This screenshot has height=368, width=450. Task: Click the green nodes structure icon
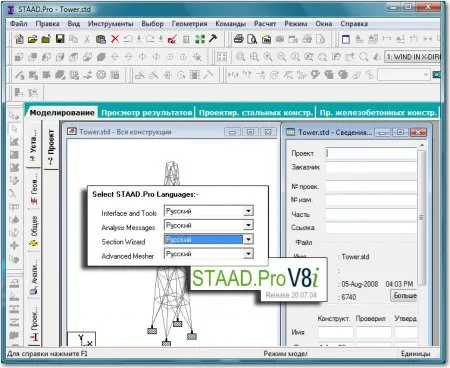point(200,39)
